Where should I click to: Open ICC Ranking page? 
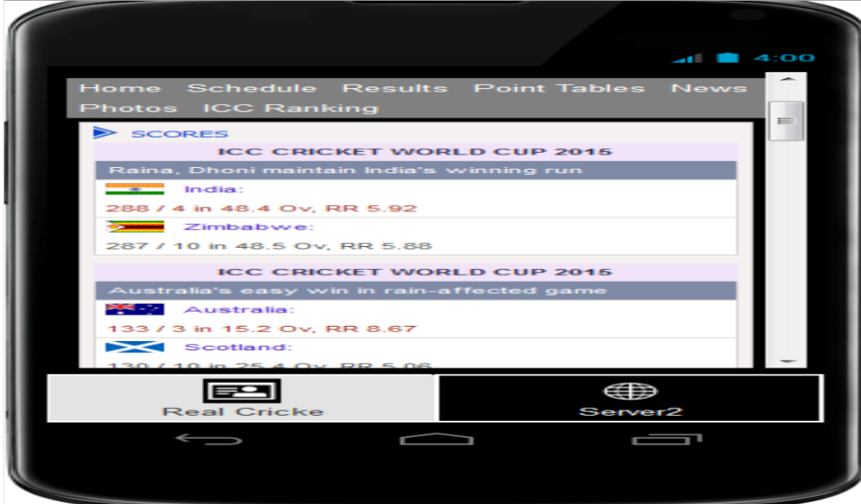[290, 108]
